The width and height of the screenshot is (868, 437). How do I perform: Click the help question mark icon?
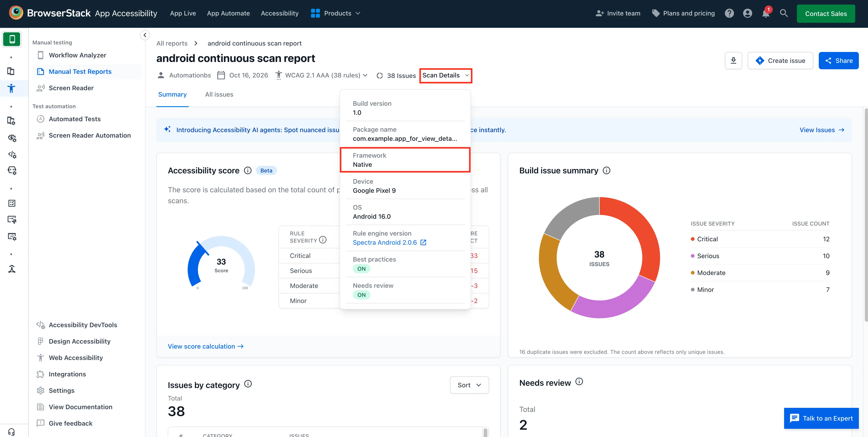pos(729,13)
